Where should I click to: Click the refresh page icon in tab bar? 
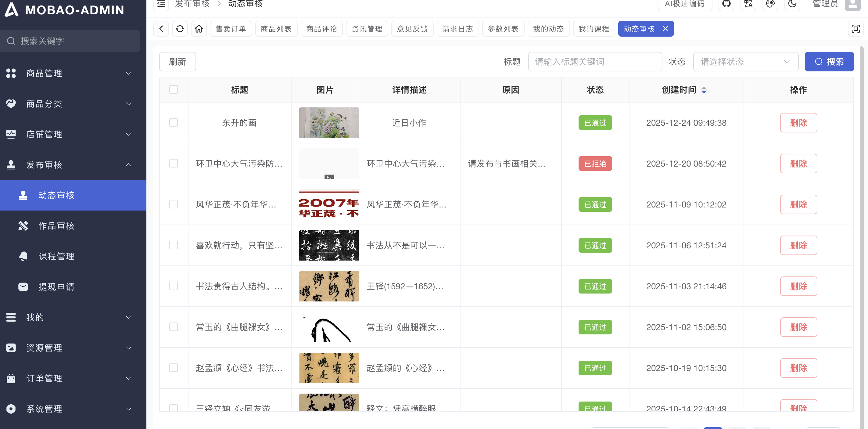click(180, 29)
